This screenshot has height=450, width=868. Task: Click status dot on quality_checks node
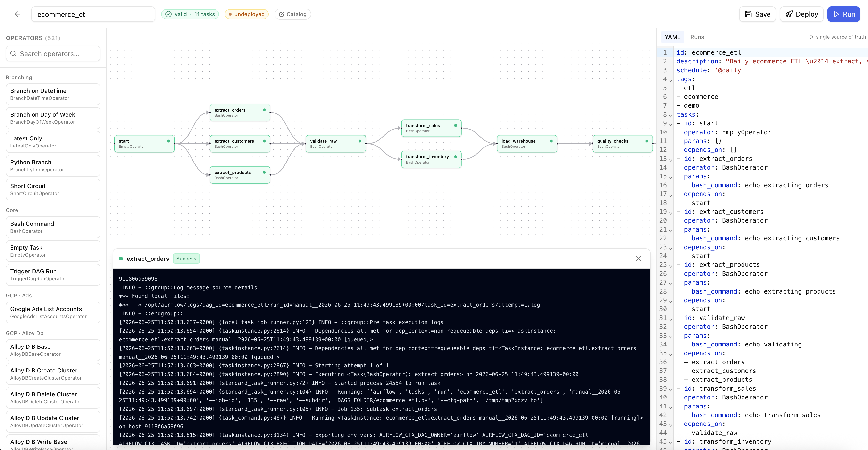pyautogui.click(x=647, y=141)
